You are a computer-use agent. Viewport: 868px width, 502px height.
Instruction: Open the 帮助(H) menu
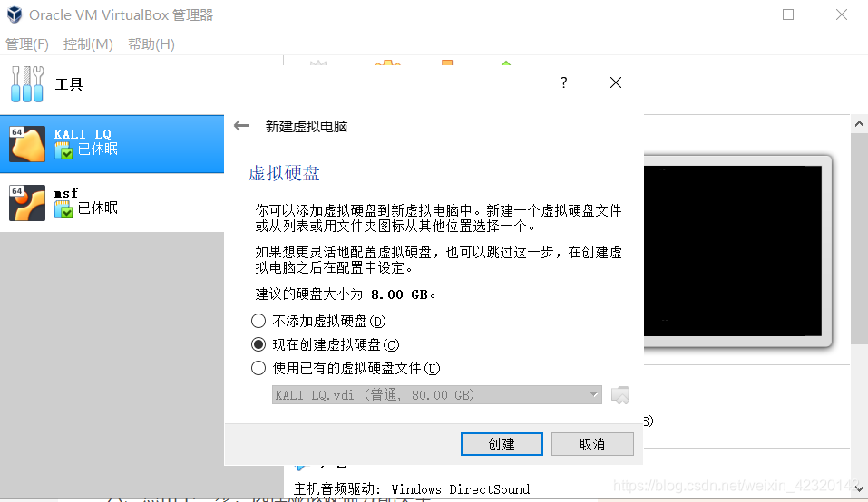(x=151, y=44)
